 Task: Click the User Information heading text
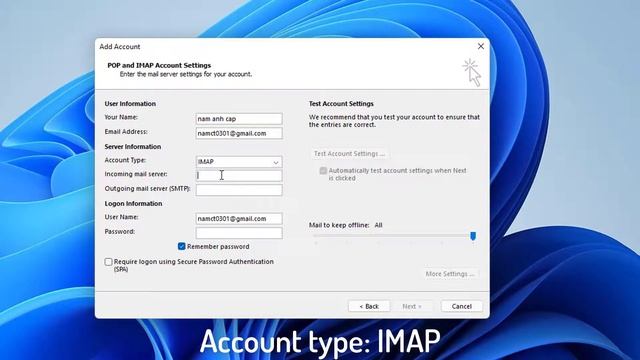click(130, 104)
